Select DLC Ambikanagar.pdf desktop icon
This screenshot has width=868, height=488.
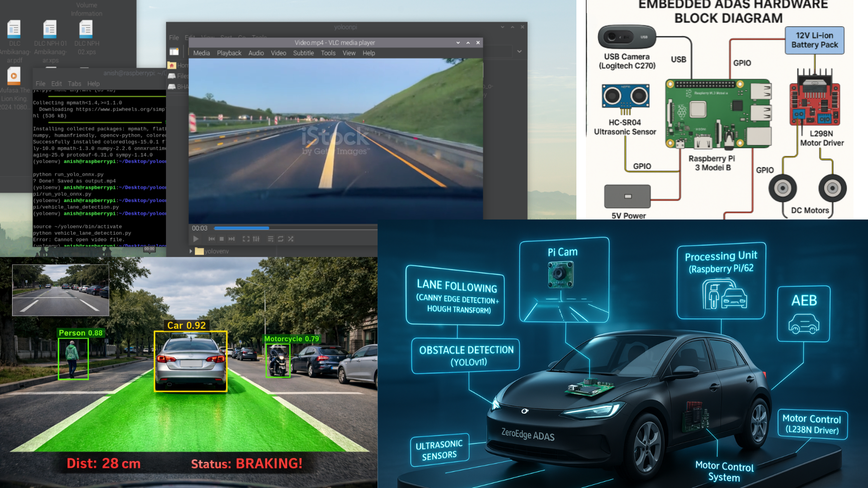click(x=14, y=42)
